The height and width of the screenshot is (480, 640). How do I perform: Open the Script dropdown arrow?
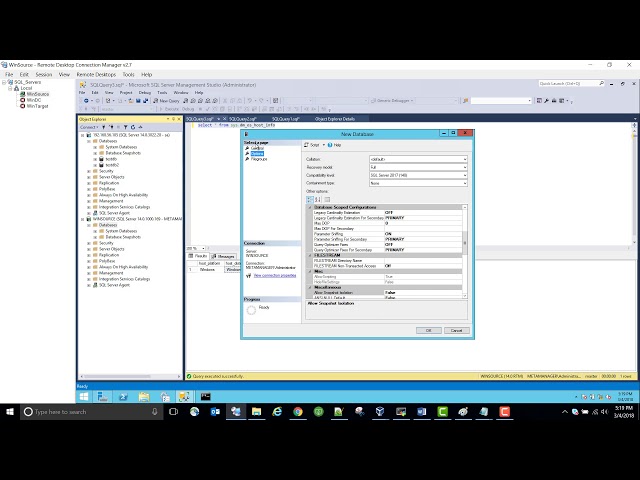[324, 145]
